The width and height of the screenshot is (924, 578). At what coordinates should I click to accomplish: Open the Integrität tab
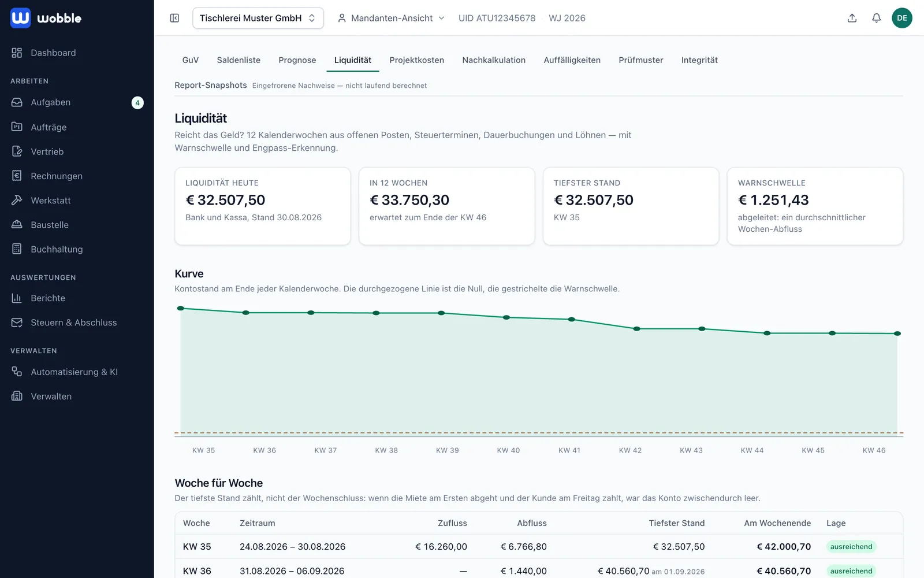(x=699, y=60)
